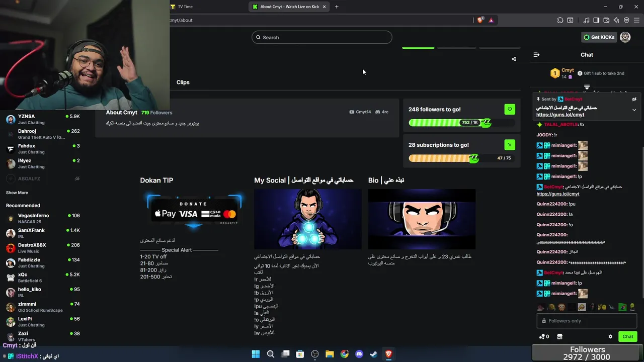
Task: Open the browser hamburger menu
Action: pos(636,20)
